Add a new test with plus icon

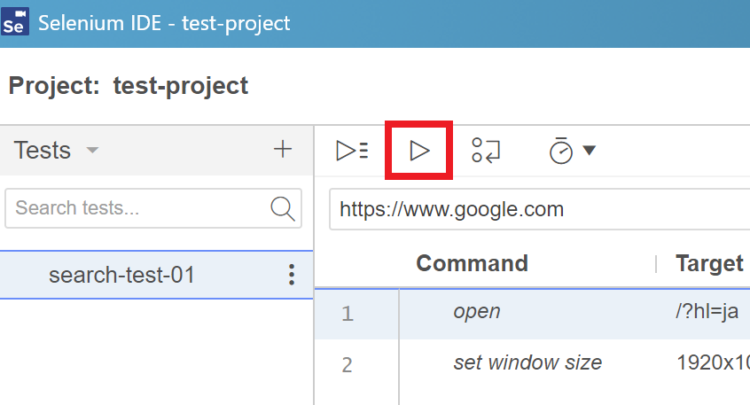(x=283, y=149)
